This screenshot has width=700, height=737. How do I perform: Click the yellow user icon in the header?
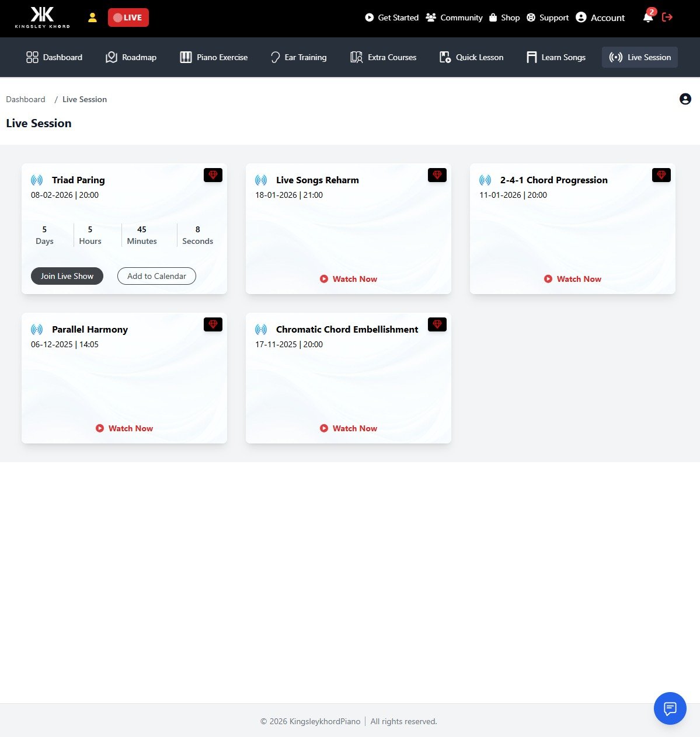(92, 18)
